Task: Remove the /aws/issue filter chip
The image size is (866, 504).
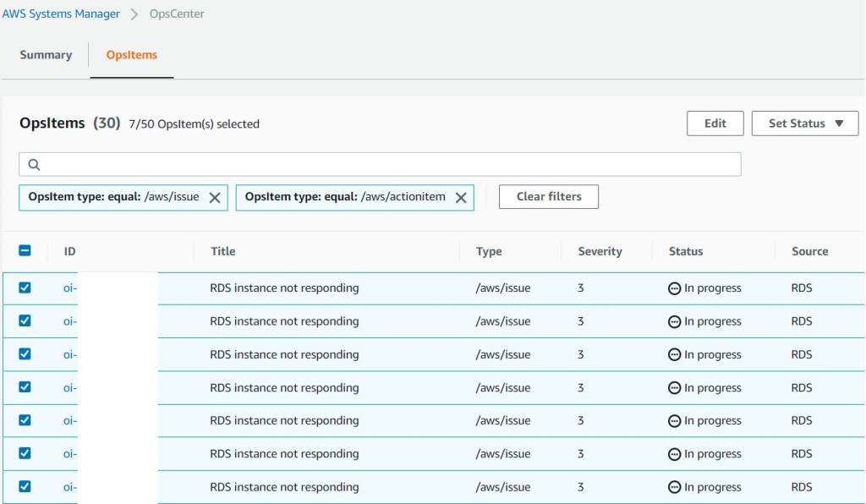Action: tap(216, 197)
